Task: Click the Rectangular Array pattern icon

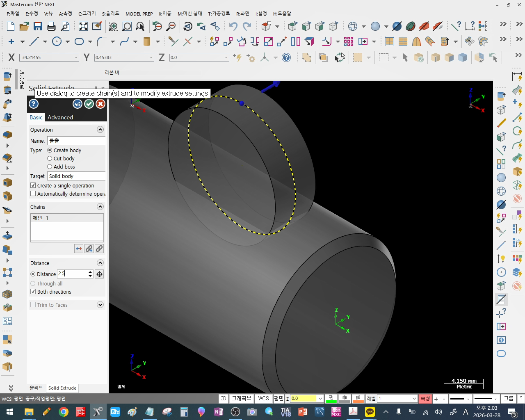Action: 349,41
